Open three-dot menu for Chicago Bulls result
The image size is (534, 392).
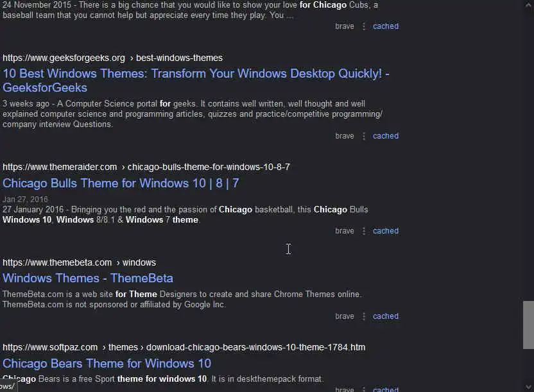[x=364, y=231]
